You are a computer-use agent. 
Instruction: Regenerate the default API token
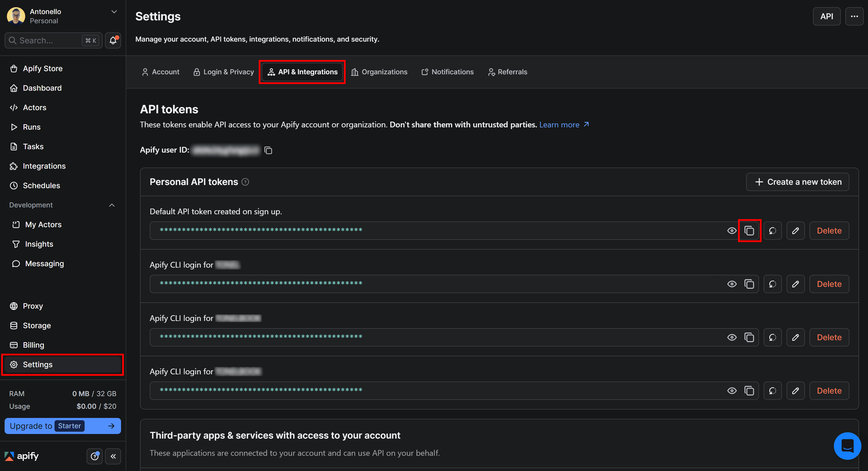click(x=773, y=231)
